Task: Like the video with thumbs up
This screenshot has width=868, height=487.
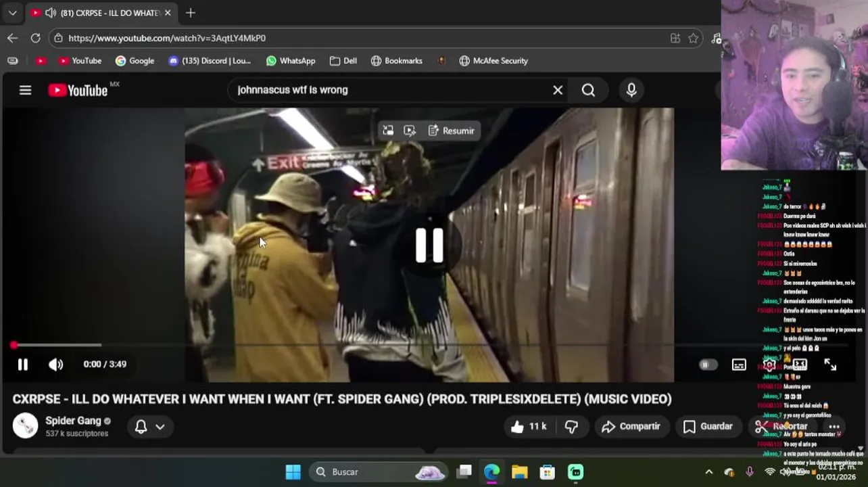Action: click(529, 426)
